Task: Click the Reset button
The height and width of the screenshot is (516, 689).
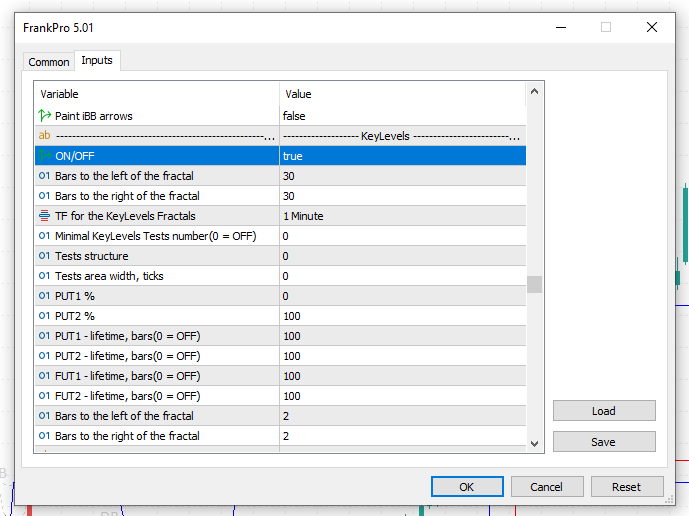Action: [627, 487]
